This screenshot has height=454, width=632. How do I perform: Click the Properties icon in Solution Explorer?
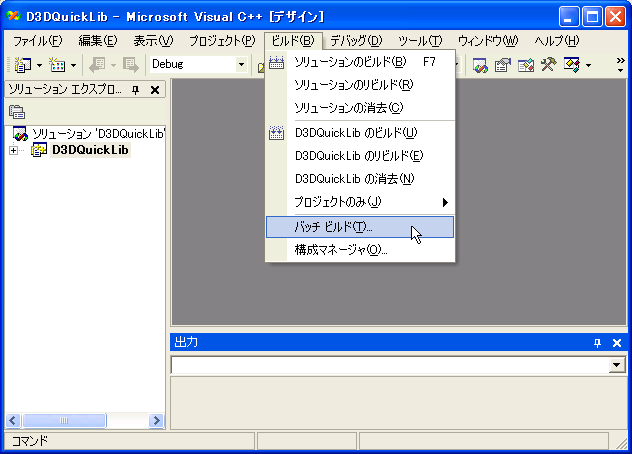[x=17, y=111]
